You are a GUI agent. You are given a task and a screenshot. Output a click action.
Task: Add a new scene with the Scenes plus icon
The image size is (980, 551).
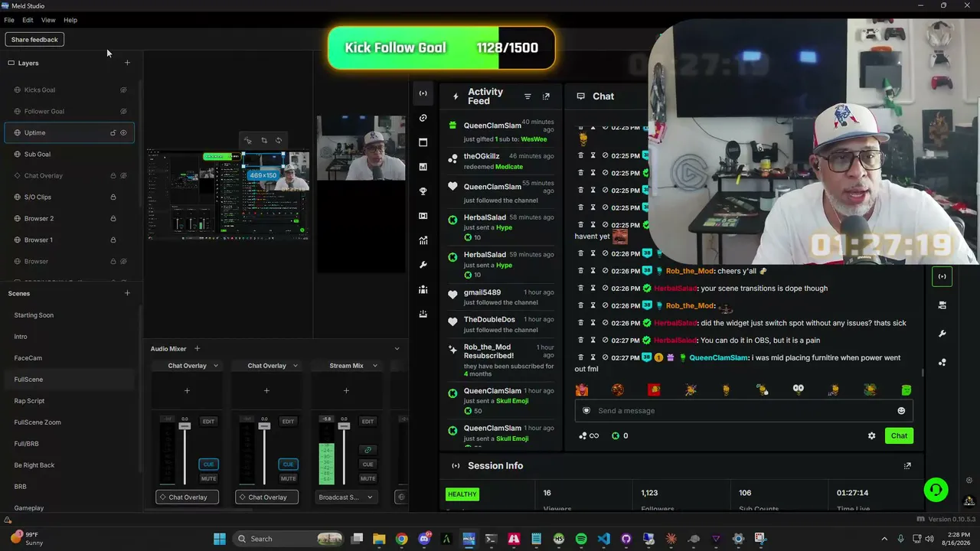(127, 293)
